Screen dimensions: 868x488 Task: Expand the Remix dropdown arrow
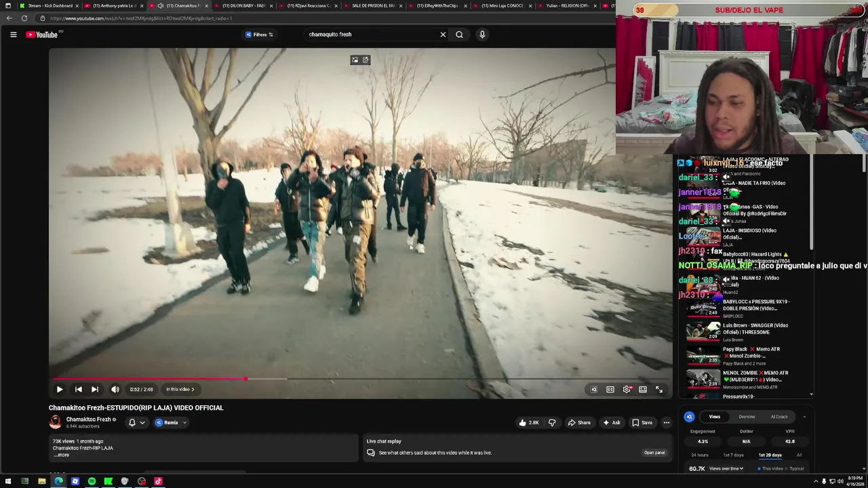click(x=184, y=423)
